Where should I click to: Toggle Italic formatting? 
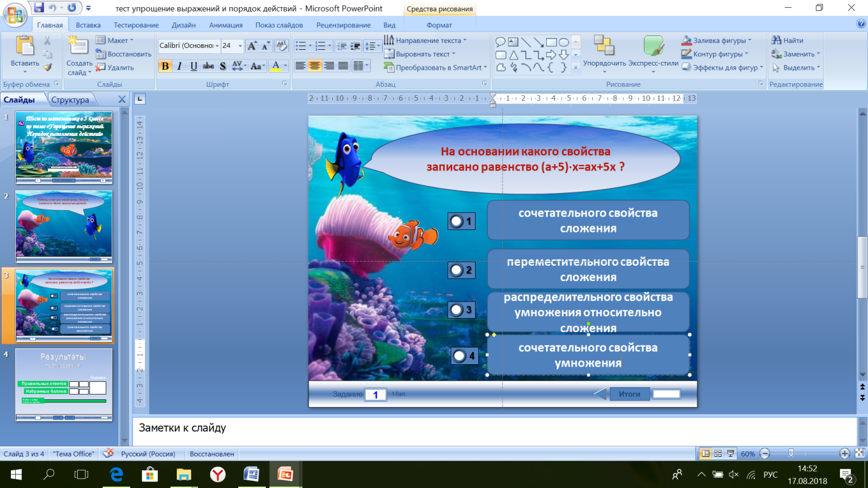click(180, 66)
